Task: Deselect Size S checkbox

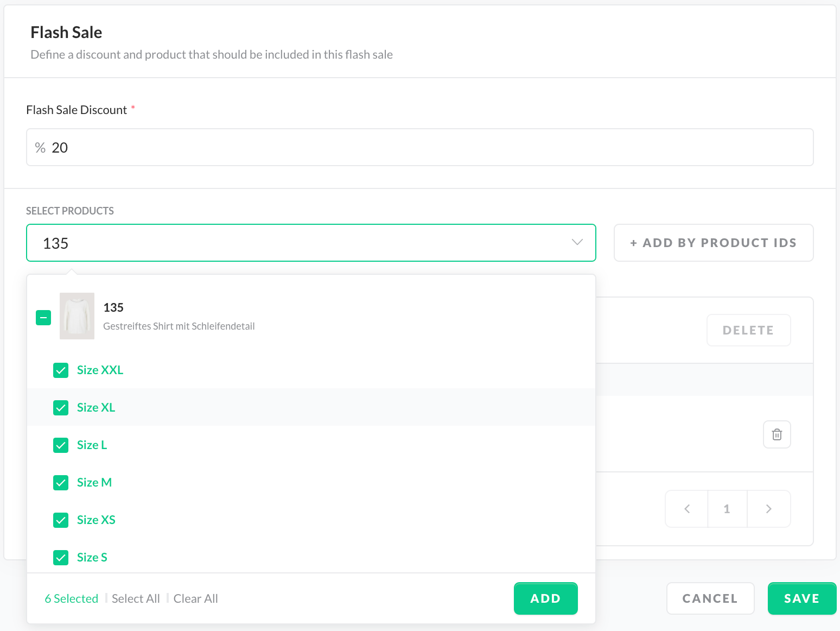Action: click(x=61, y=558)
